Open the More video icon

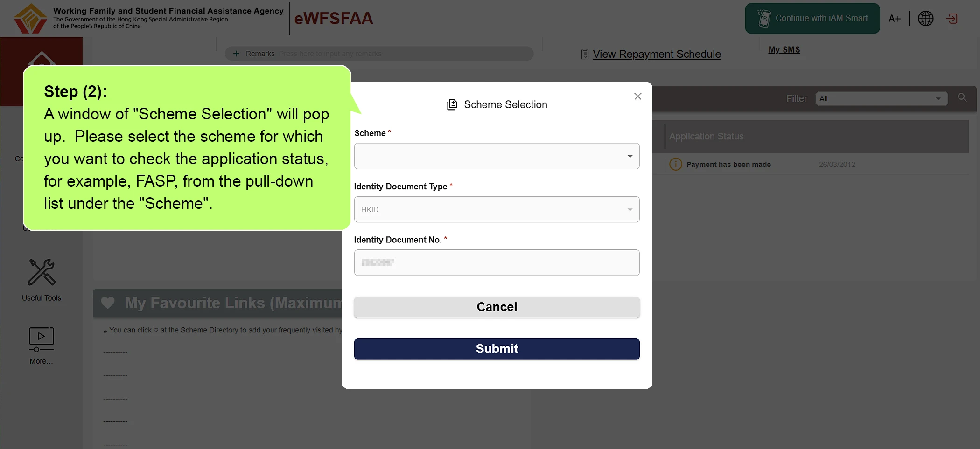click(42, 339)
